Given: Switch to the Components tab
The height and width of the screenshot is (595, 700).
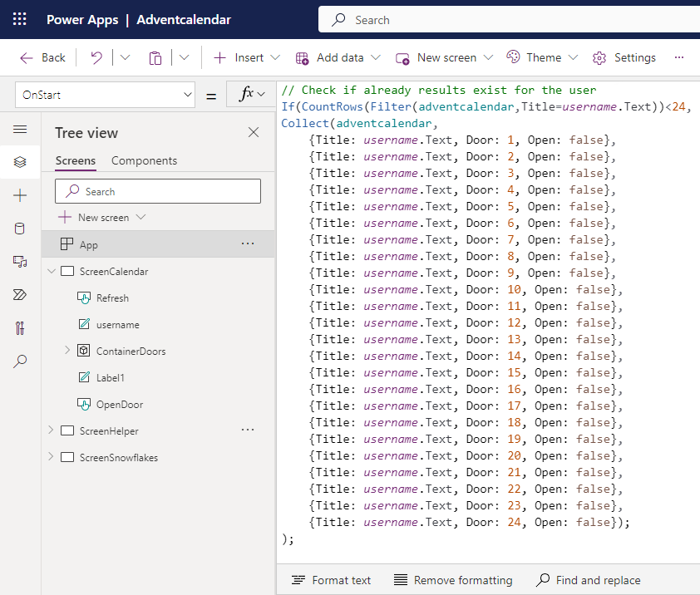Looking at the screenshot, I should coord(144,160).
